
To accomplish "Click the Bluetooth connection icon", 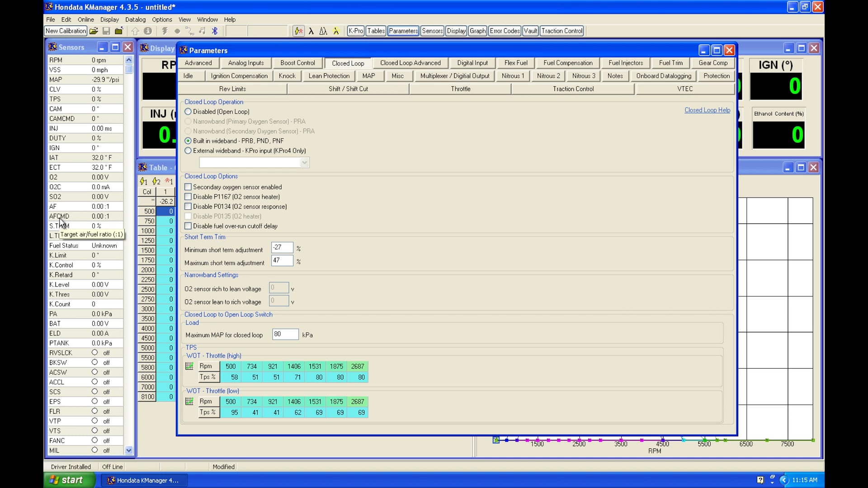I will 215,31.
